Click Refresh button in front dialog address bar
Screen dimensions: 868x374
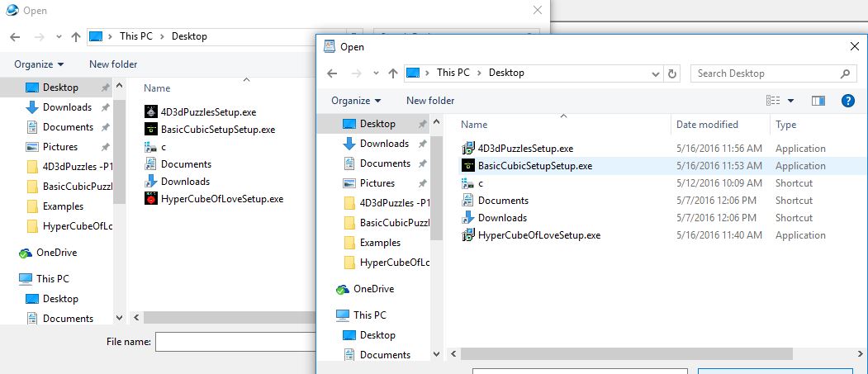(x=672, y=73)
